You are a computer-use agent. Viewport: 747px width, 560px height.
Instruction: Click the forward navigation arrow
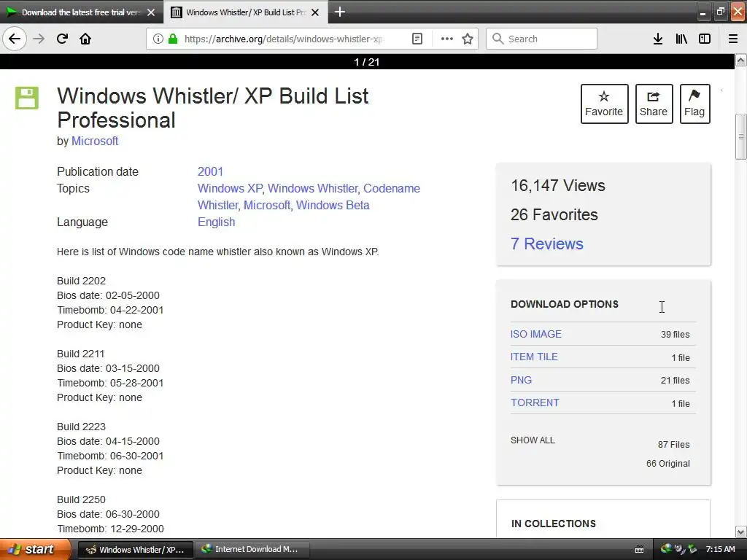click(x=39, y=39)
